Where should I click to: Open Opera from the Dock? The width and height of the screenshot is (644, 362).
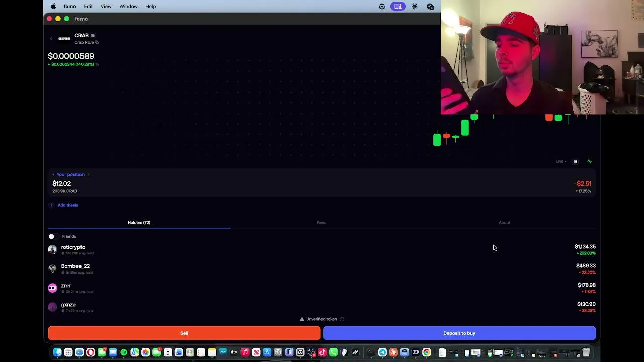(x=91, y=352)
